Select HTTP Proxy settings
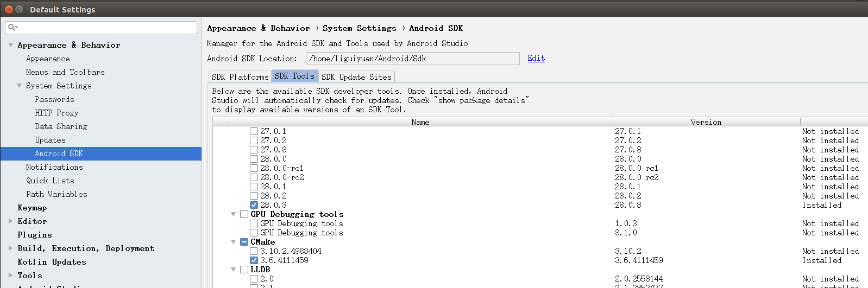868x288 pixels. pos(56,113)
